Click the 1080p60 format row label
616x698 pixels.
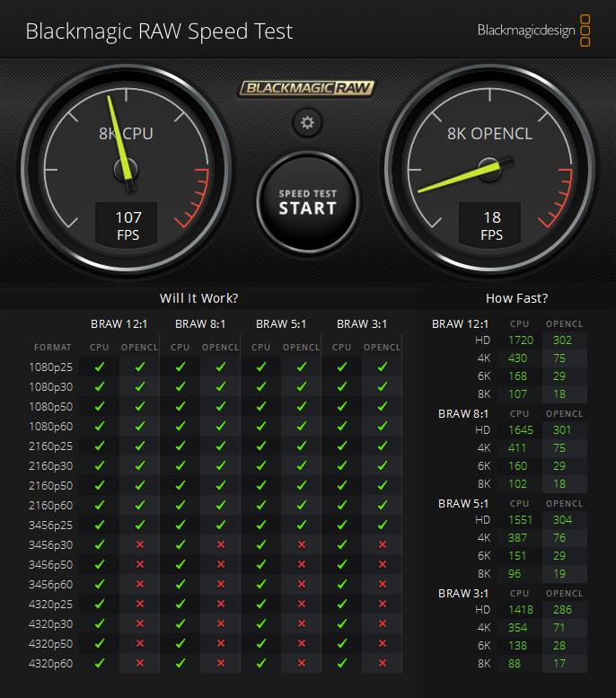point(51,427)
